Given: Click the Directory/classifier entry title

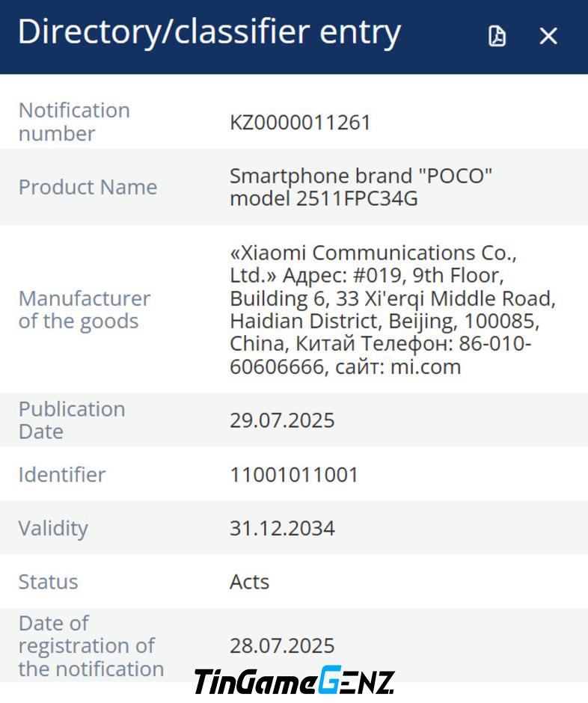Looking at the screenshot, I should click(209, 32).
